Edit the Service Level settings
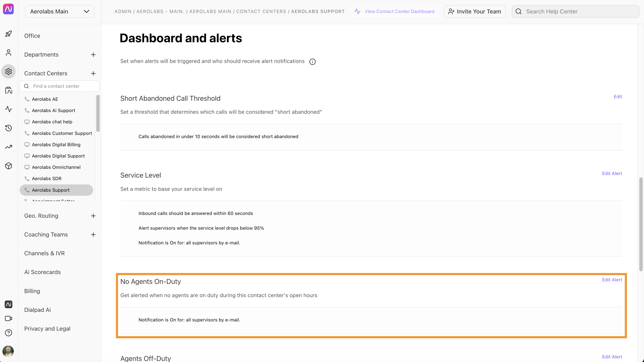The height and width of the screenshot is (362, 644). coord(612,173)
